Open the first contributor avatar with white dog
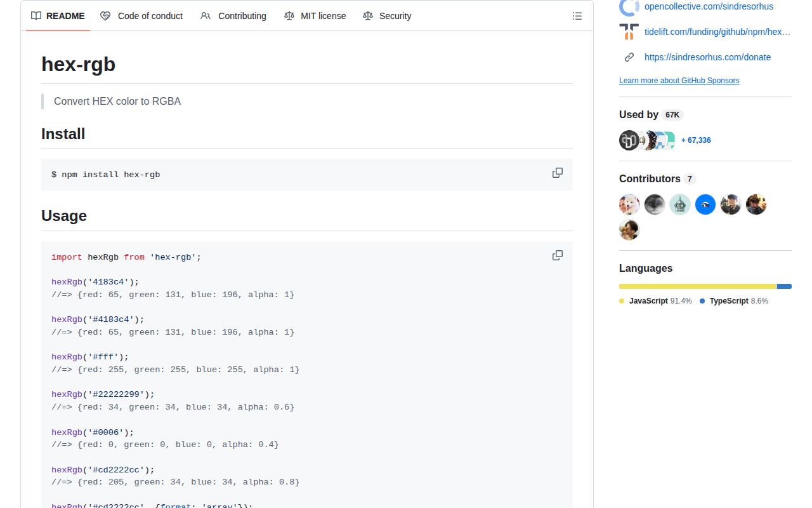This screenshot has height=508, width=812. [629, 204]
